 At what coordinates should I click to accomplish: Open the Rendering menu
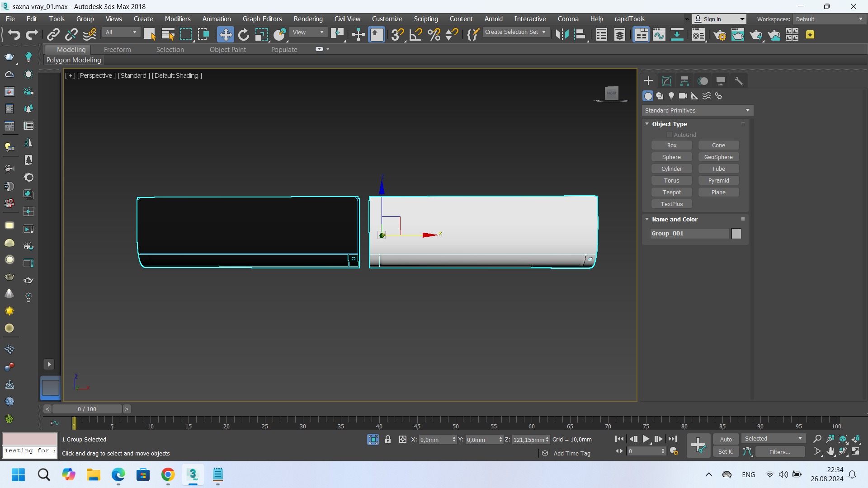[x=308, y=19]
